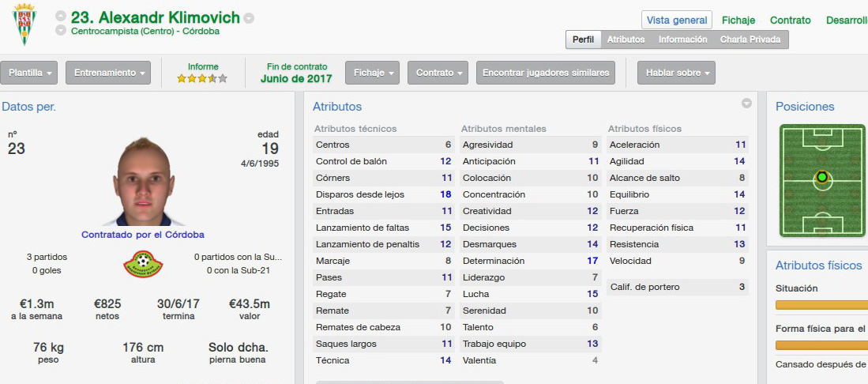Click the up arrow beside player name
The height and width of the screenshot is (384, 868).
[x=61, y=17]
